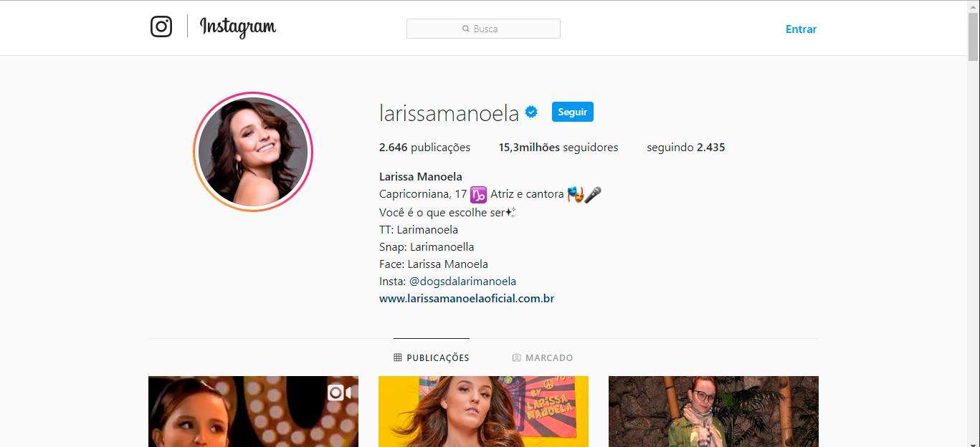Focus the Busca search field
The image size is (980, 447).
(483, 29)
